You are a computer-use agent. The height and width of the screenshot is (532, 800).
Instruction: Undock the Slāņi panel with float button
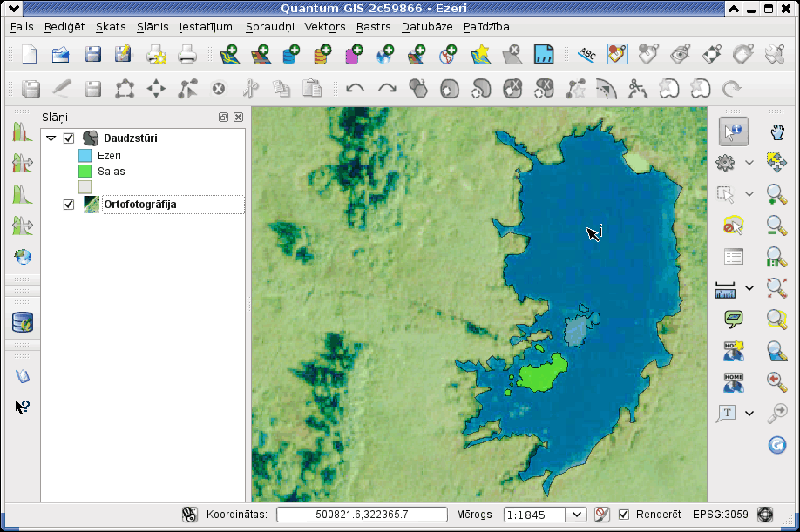point(223,118)
